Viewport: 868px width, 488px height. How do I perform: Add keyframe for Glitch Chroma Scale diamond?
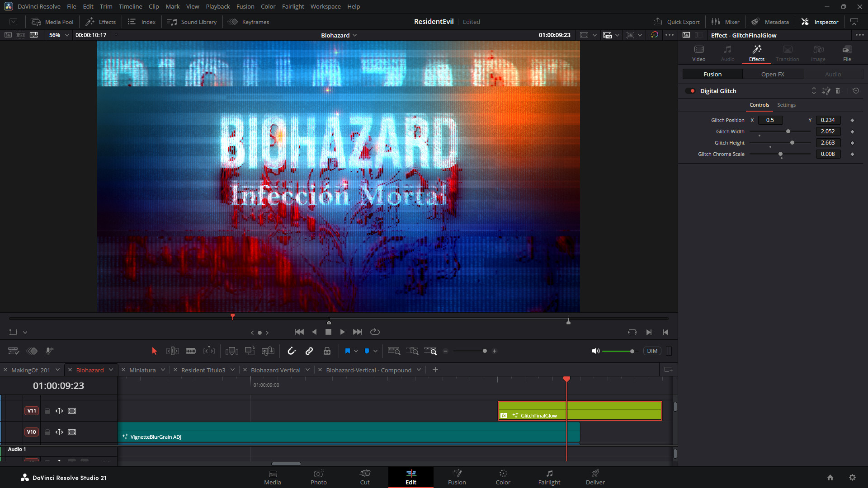click(852, 154)
